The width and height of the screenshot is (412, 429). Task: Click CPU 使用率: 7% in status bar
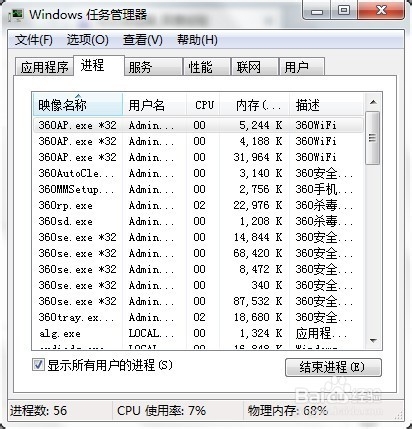click(161, 410)
